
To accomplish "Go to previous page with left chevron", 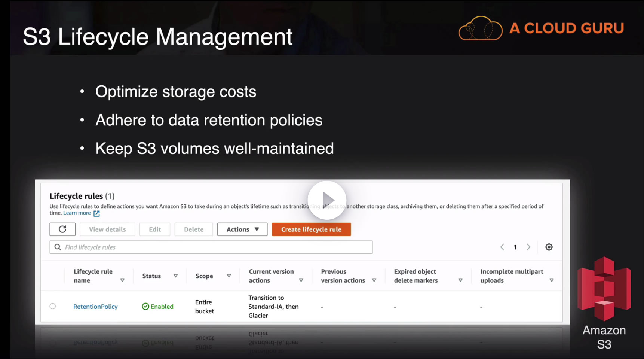I will (x=502, y=247).
